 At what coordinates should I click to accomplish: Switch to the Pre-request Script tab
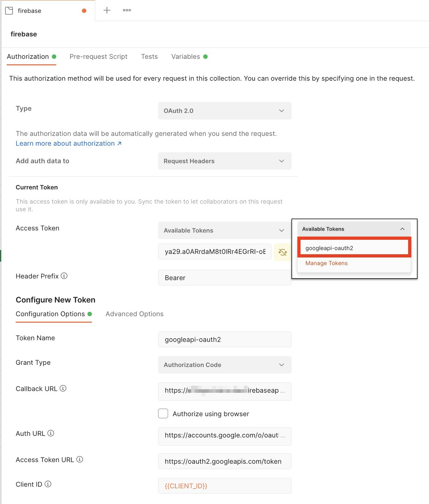(x=98, y=57)
